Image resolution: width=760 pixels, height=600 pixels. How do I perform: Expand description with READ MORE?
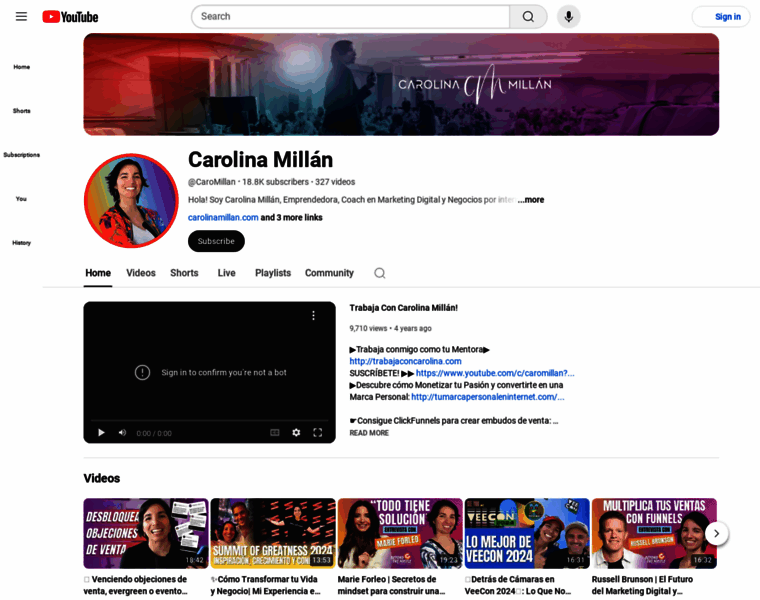click(369, 433)
